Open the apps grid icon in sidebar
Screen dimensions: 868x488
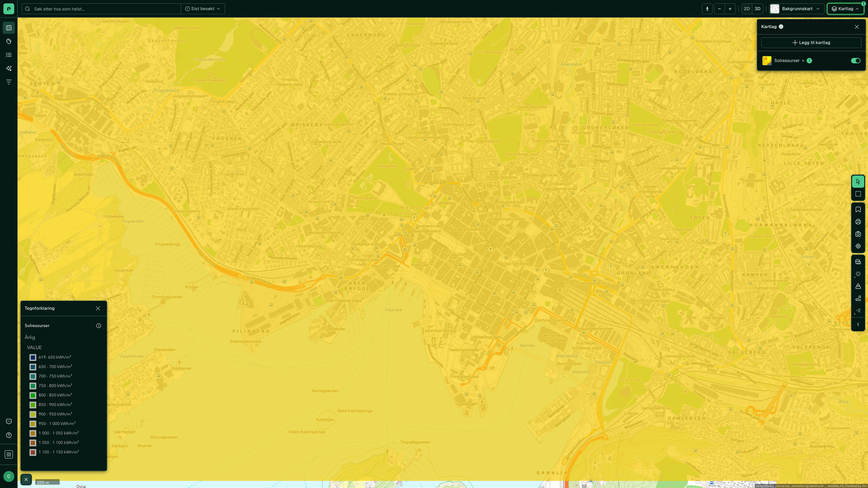click(9, 454)
